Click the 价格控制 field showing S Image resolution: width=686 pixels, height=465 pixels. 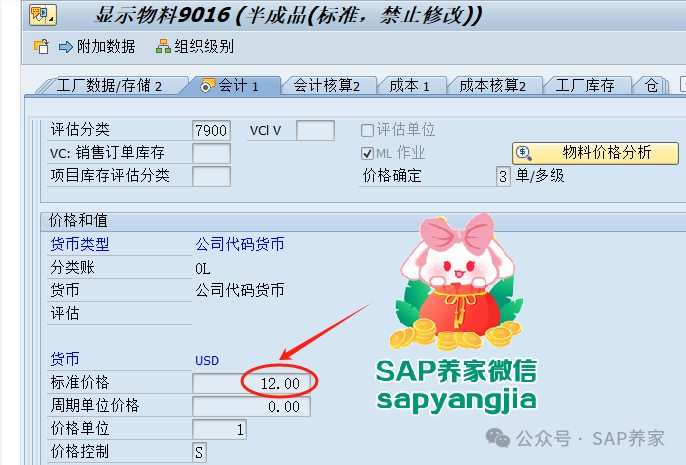point(199,452)
